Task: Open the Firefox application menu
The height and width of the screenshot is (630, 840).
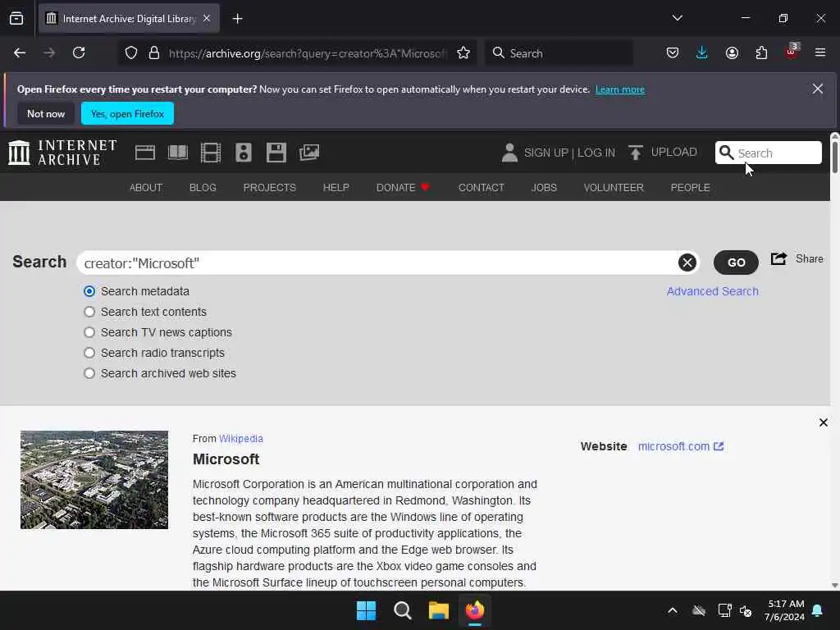Action: (x=820, y=53)
